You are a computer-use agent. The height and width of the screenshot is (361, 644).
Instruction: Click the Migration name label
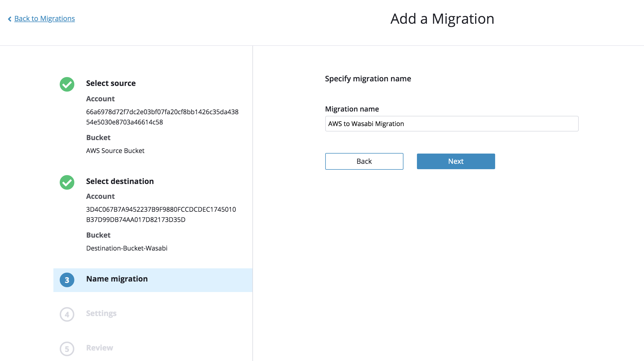pyautogui.click(x=352, y=109)
